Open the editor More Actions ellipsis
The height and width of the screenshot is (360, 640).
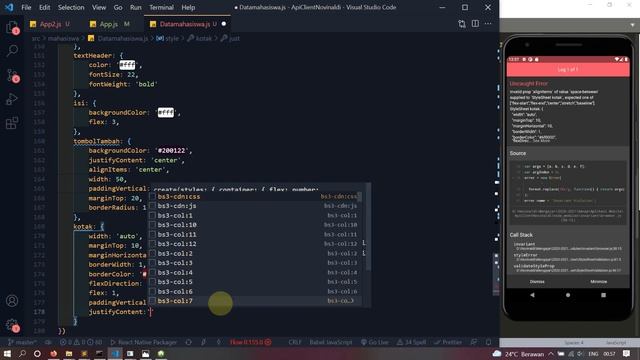click(488, 24)
